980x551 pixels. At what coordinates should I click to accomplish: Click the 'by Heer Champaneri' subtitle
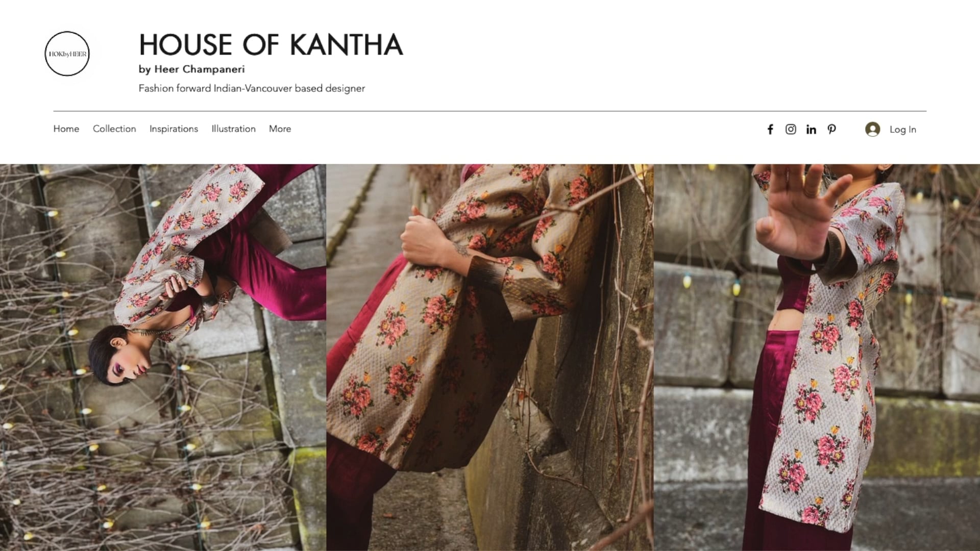pos(192,69)
